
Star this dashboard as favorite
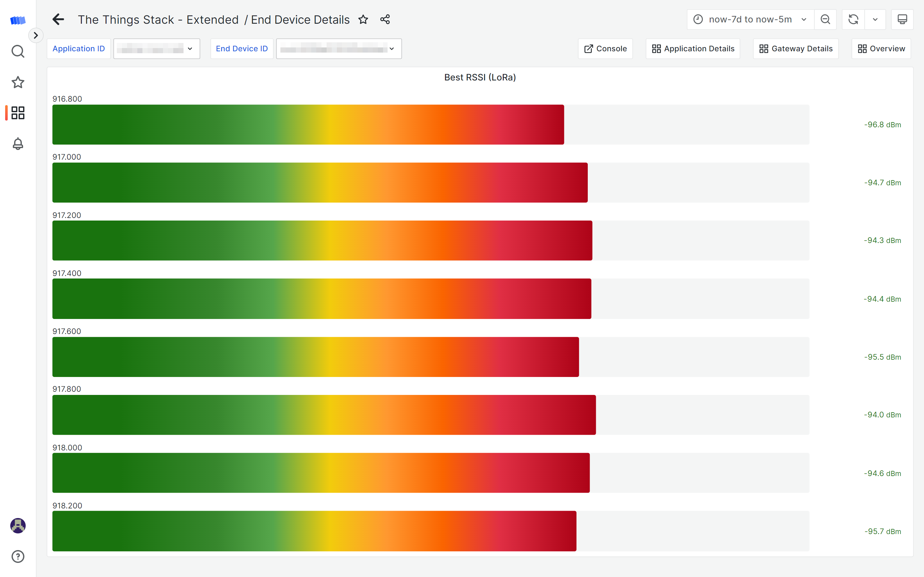pos(363,20)
